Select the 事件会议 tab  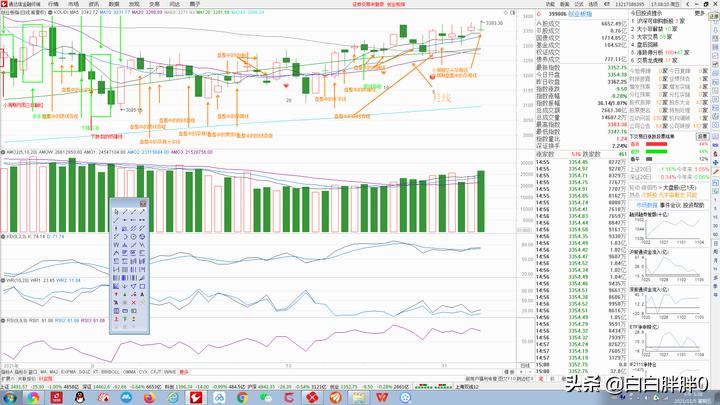coord(670,205)
